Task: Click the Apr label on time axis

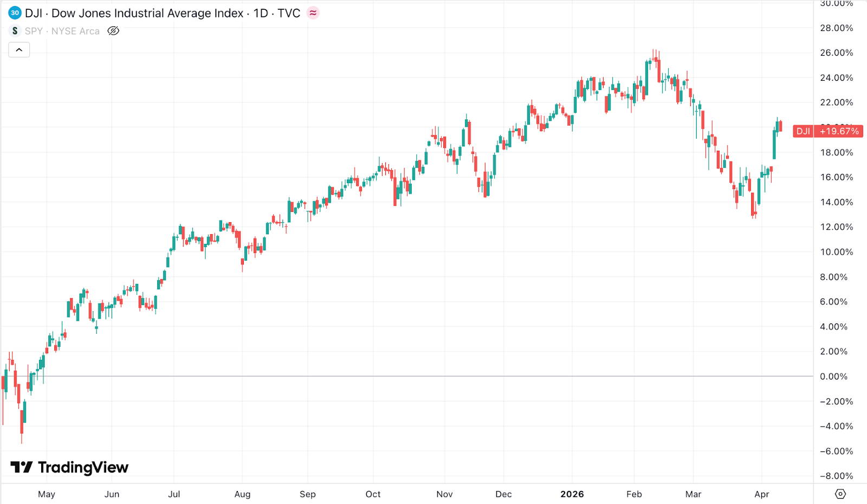Action: tap(762, 494)
